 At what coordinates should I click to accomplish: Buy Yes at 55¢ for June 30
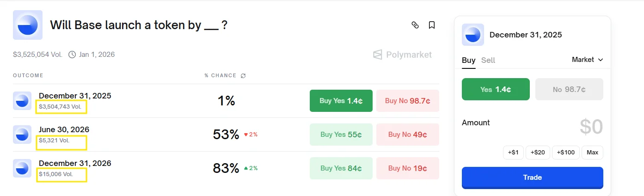click(341, 135)
